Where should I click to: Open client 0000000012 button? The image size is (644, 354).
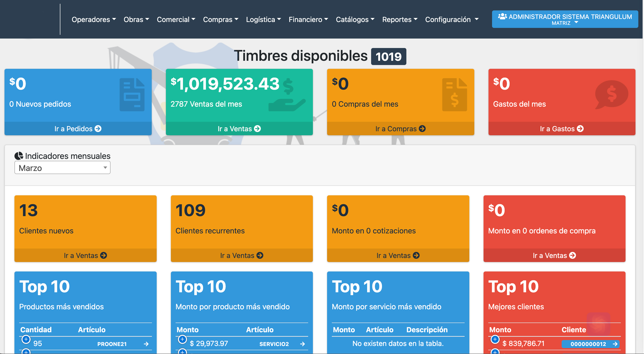click(590, 344)
